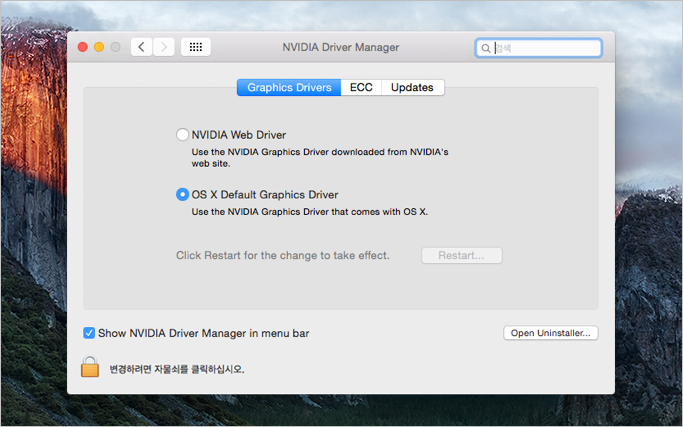Minimize the window with the yellow button
The width and height of the screenshot is (683, 427).
coord(99,47)
